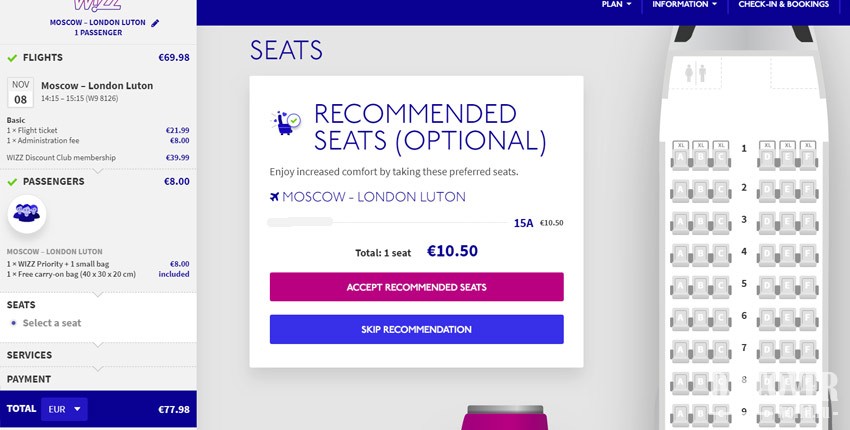Screen dimensions: 850x430
Task: Pick seat 6D in the cabin layout
Action: pyautogui.click(x=766, y=317)
